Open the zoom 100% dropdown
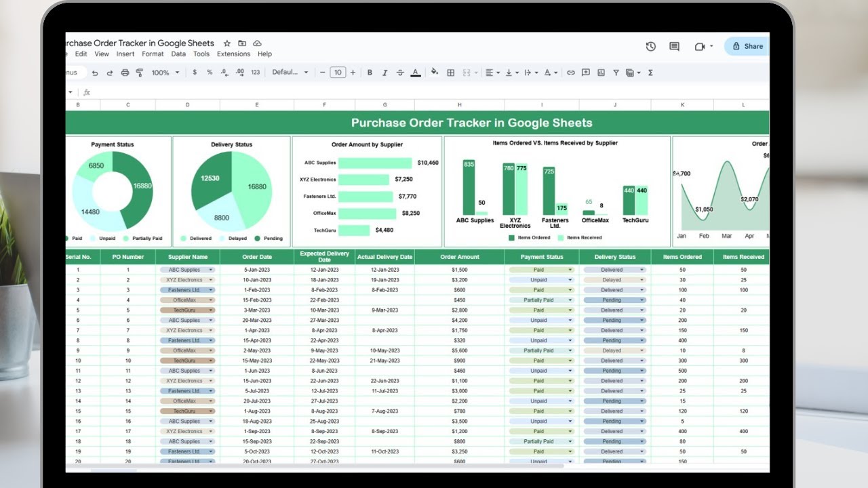Screen dimensions: 868x488 [x=165, y=73]
